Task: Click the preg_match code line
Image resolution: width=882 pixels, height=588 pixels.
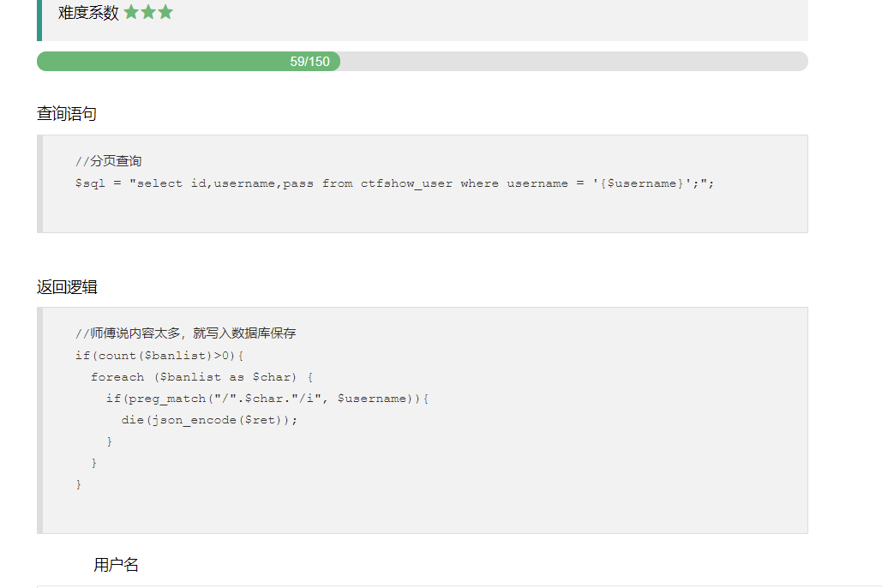Action: click(267, 399)
